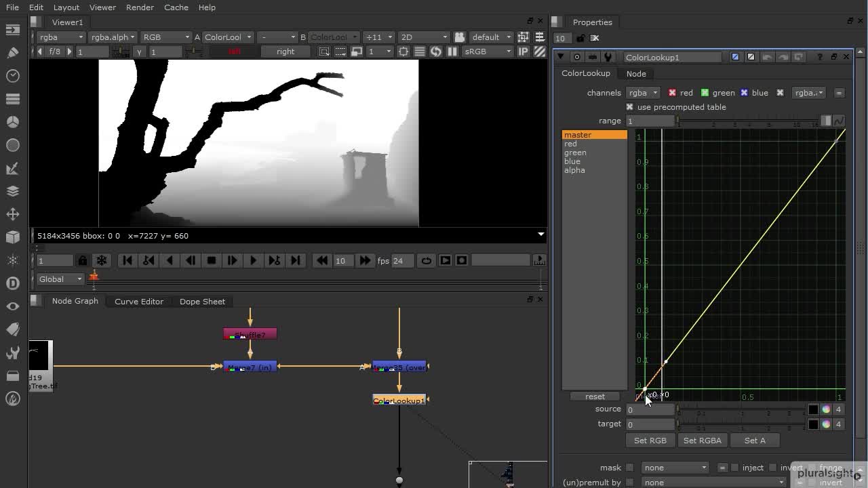Screen dimensions: 868x488
Task: Enable the inject checkbox
Action: [735, 468]
